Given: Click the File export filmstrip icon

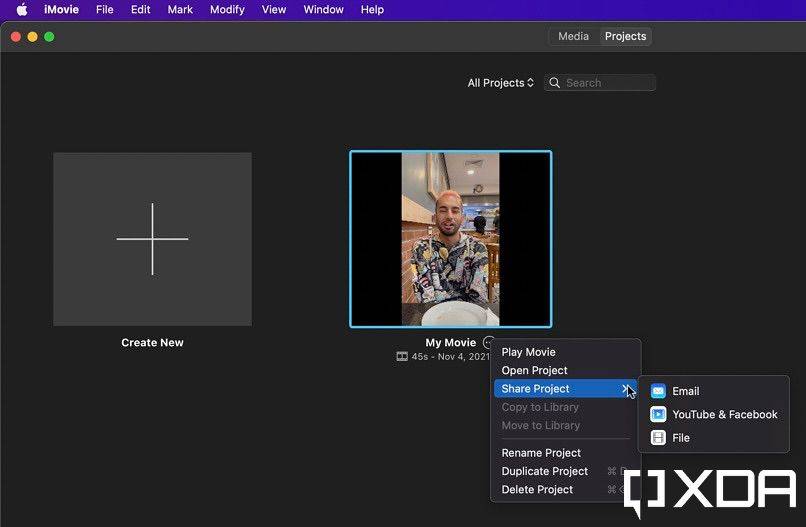Looking at the screenshot, I should point(658,438).
